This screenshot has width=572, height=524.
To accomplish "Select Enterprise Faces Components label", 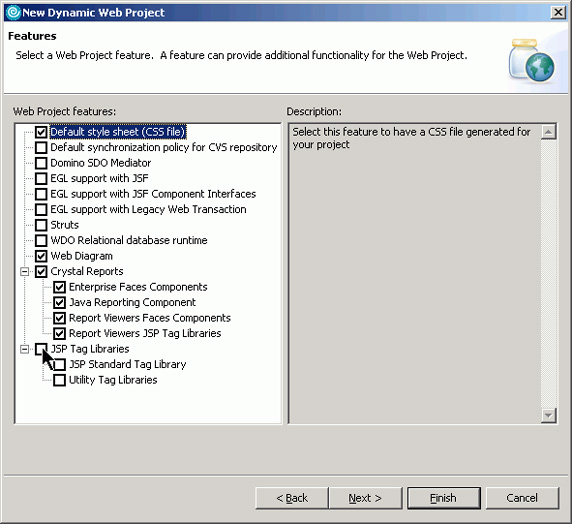I will (x=138, y=287).
